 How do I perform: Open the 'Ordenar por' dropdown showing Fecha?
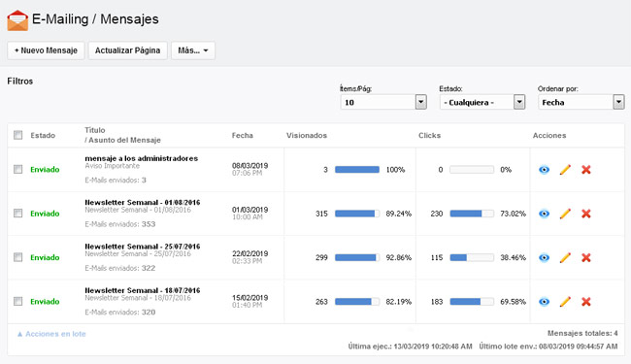click(x=581, y=102)
